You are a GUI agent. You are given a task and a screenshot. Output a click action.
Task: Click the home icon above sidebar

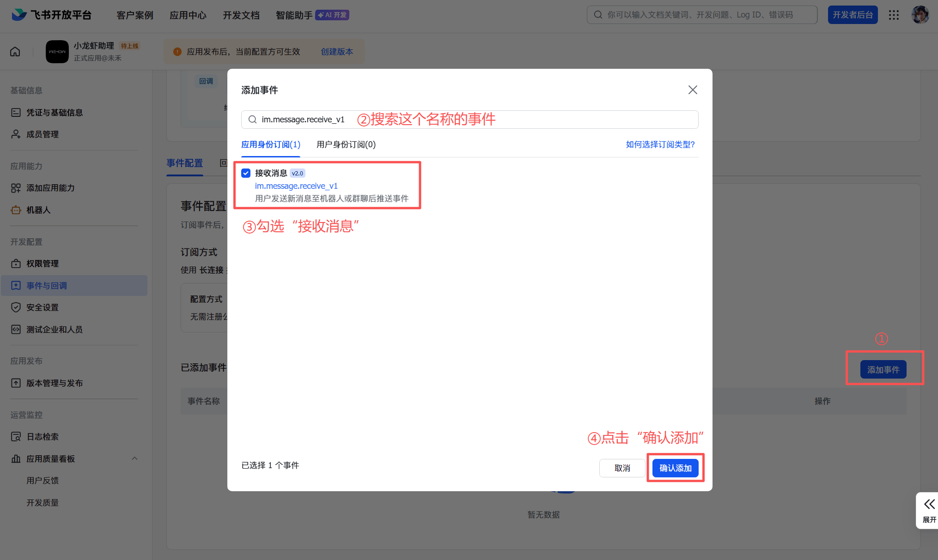pyautogui.click(x=15, y=52)
